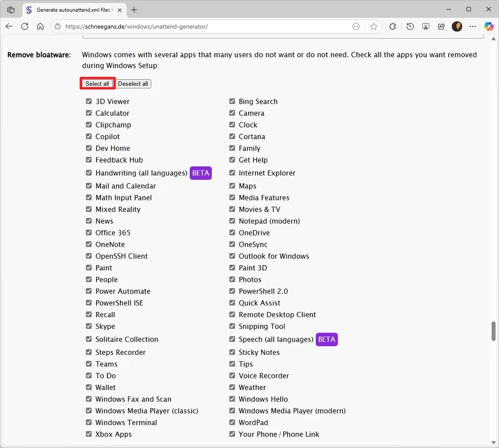Image resolution: width=499 pixels, height=448 pixels.
Task: Click the Share icon in the toolbar
Action: click(441, 26)
